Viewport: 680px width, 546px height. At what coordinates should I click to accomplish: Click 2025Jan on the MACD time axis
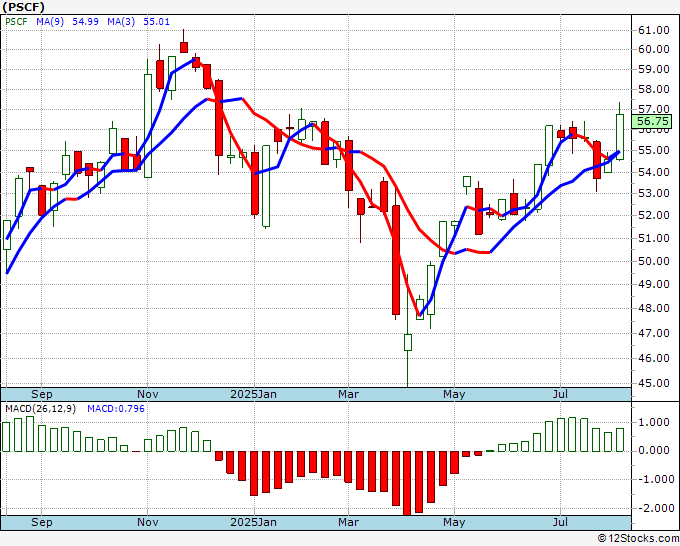click(253, 522)
